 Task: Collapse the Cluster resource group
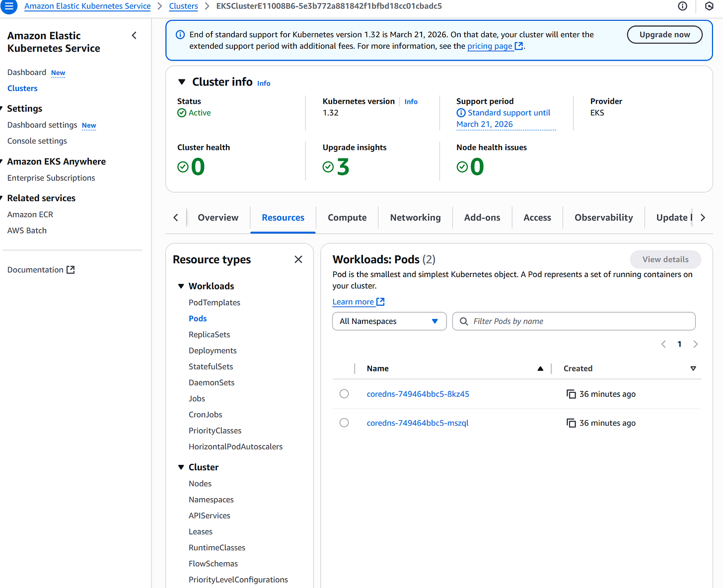pos(181,467)
